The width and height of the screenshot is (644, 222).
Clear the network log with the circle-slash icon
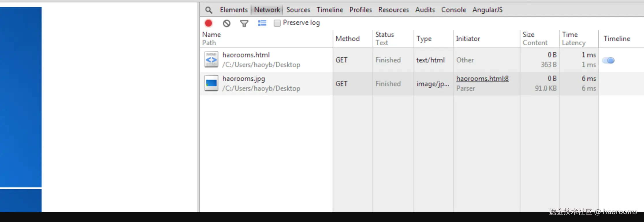(x=227, y=23)
